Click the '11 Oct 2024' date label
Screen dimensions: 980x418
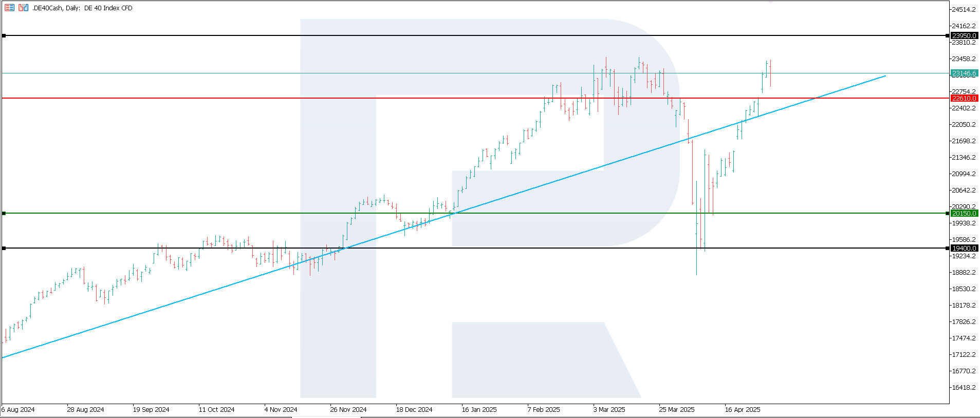(216, 410)
